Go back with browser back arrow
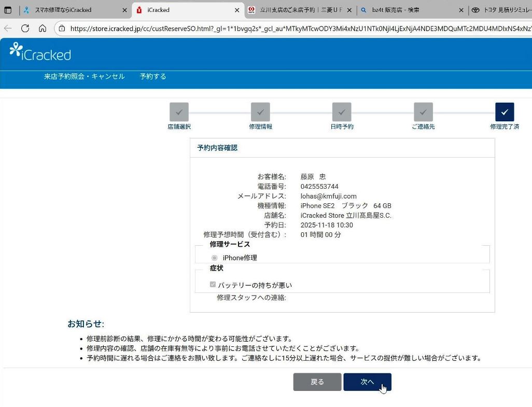 [8, 29]
